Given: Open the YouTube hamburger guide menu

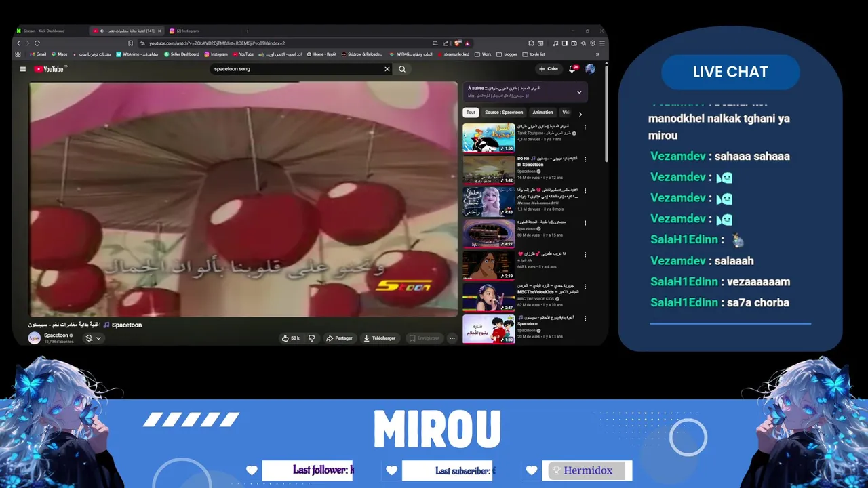Looking at the screenshot, I should [x=22, y=69].
